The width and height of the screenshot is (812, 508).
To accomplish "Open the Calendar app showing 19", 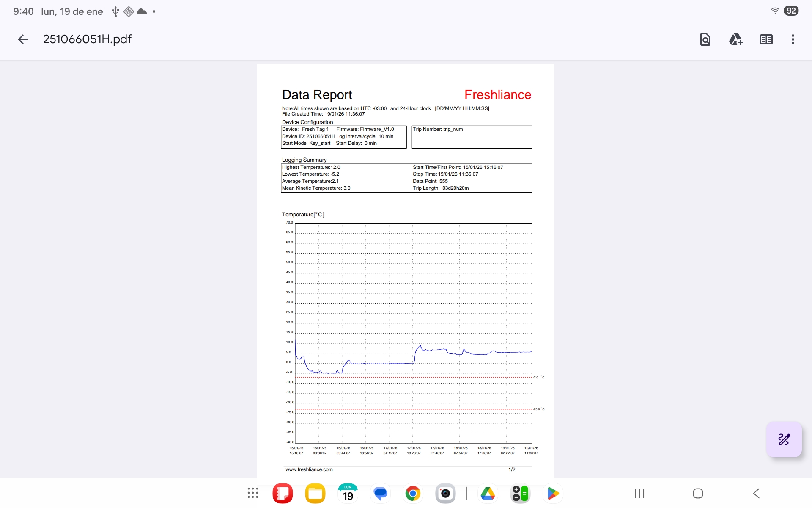I will [348, 493].
